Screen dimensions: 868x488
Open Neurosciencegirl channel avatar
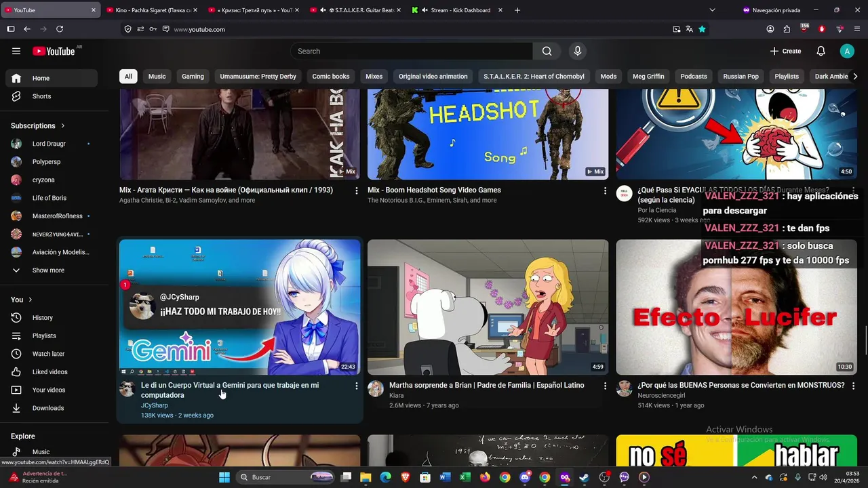pyautogui.click(x=624, y=388)
